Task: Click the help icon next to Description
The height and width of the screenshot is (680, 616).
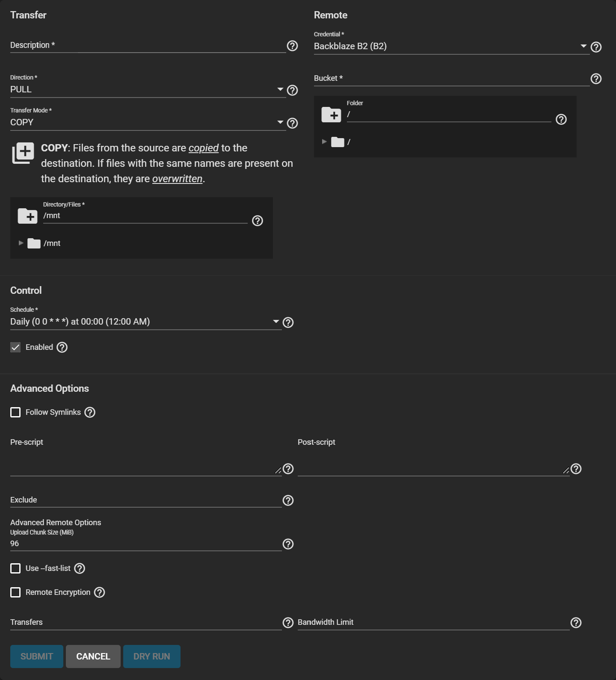Action: [292, 46]
